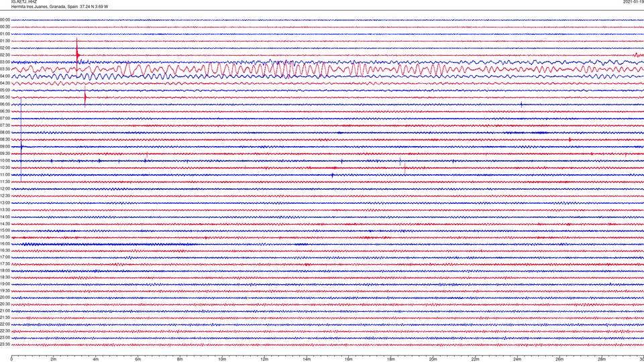Select the 11:00 trace time label
Screen dimensions: 644x362
pyautogui.click(x=5, y=175)
